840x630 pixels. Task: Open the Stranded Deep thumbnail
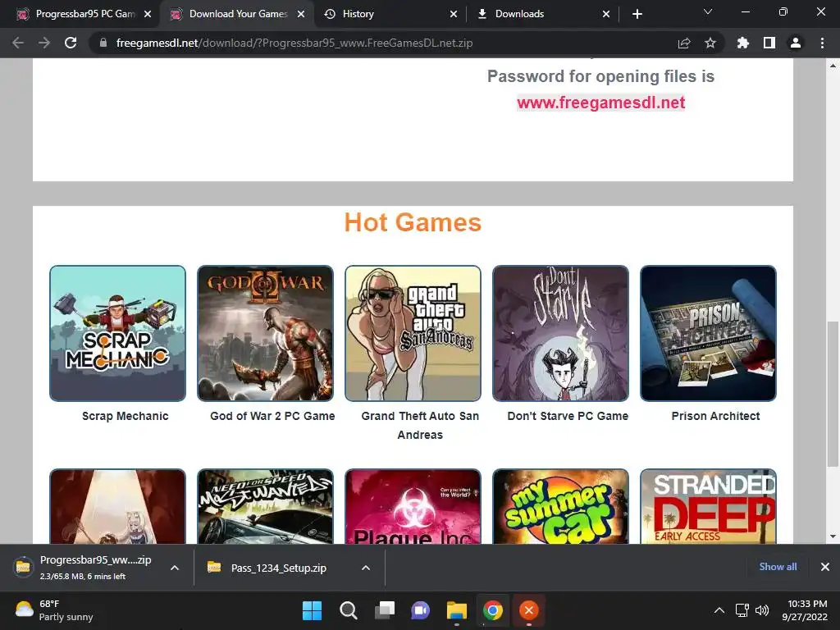tap(708, 506)
